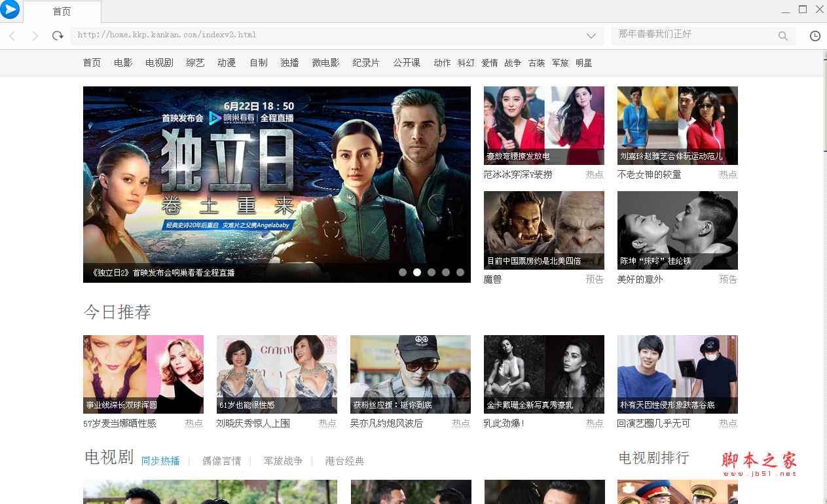The image size is (827, 504).
Task: Select the 港台经典 TV filter
Action: (x=344, y=461)
